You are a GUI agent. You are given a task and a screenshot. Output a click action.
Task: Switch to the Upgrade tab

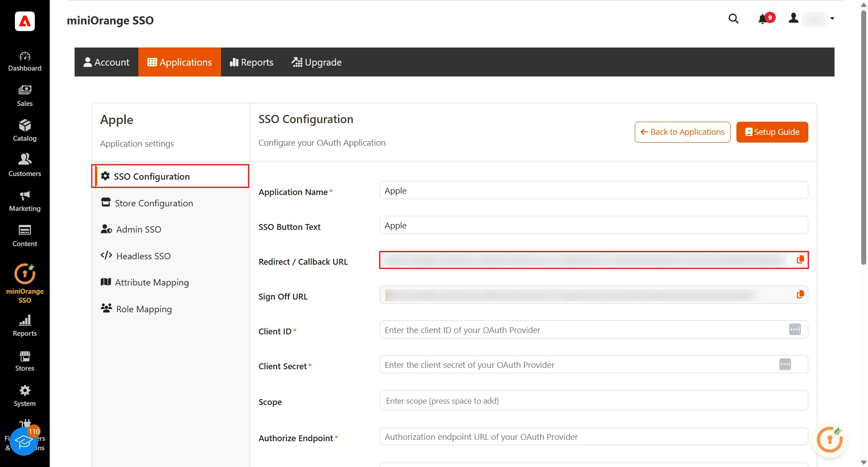click(x=316, y=62)
